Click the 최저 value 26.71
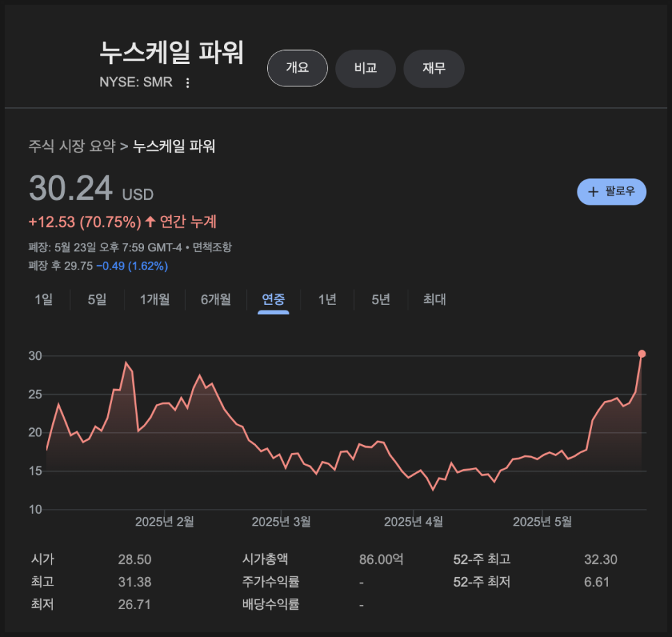This screenshot has height=637, width=672. (134, 605)
